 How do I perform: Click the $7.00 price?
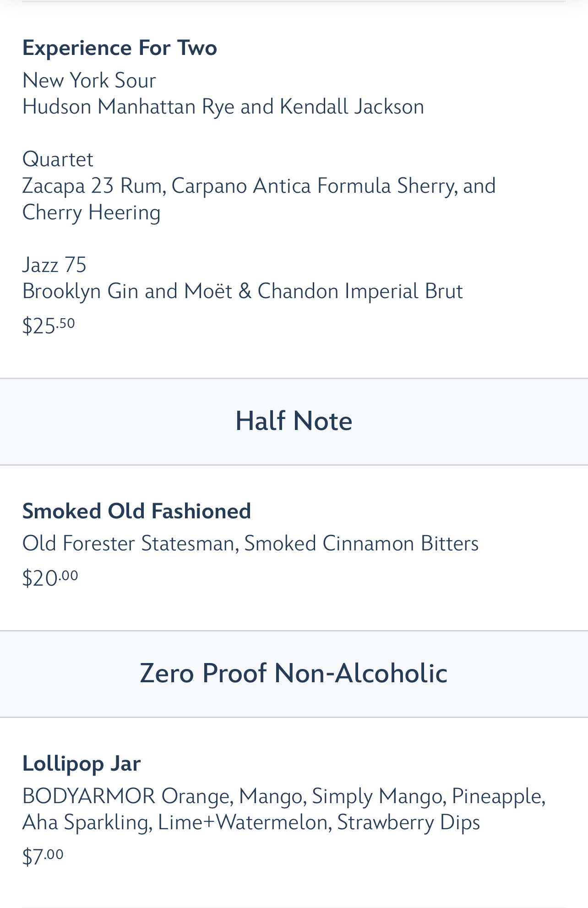[x=43, y=856]
